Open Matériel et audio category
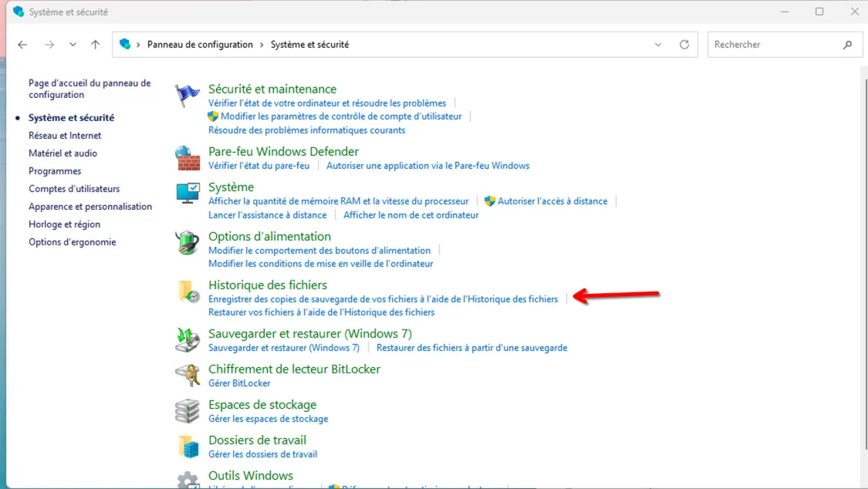Screen dimensions: 868x489 click(x=62, y=153)
